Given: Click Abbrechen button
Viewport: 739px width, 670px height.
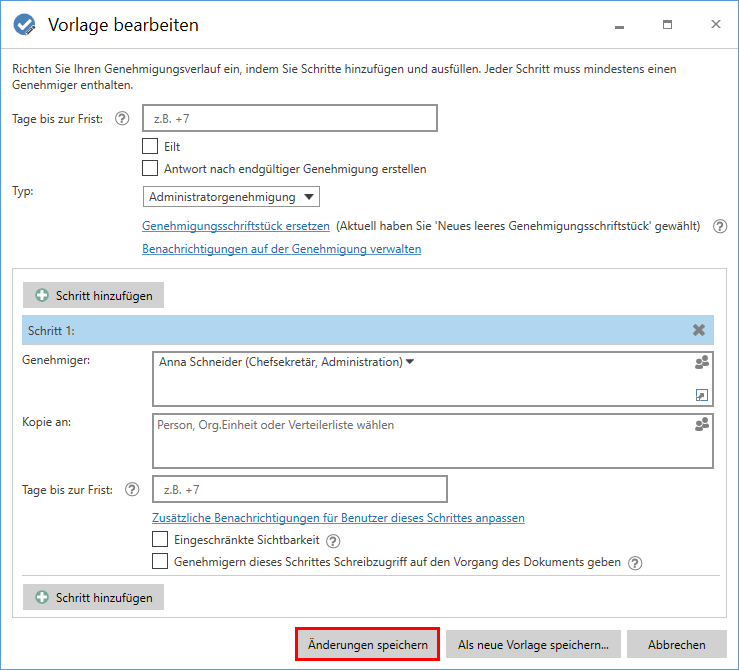Looking at the screenshot, I should [x=677, y=644].
